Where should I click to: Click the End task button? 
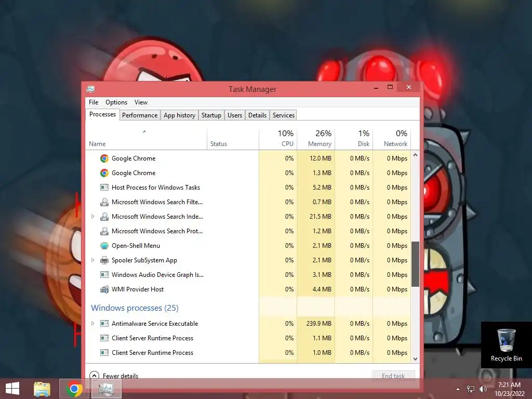click(x=393, y=376)
